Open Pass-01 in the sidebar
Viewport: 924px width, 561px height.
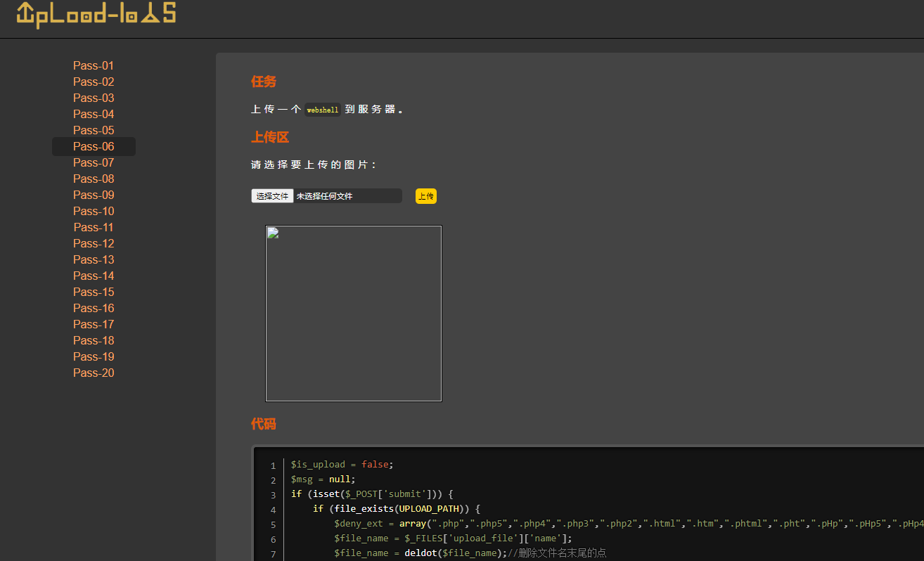[x=94, y=65]
